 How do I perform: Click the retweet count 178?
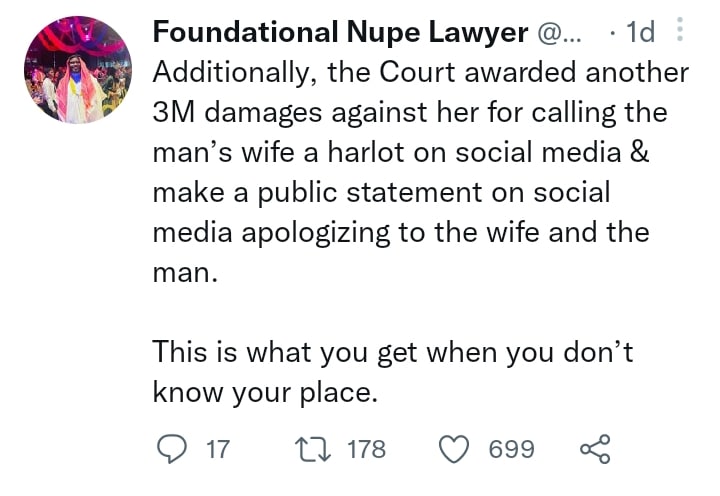pos(365,449)
